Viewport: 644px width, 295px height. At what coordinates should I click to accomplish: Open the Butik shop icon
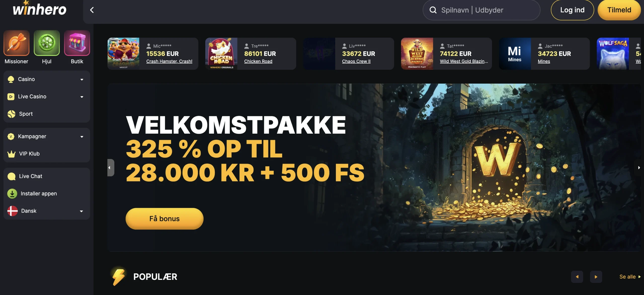[x=77, y=43]
